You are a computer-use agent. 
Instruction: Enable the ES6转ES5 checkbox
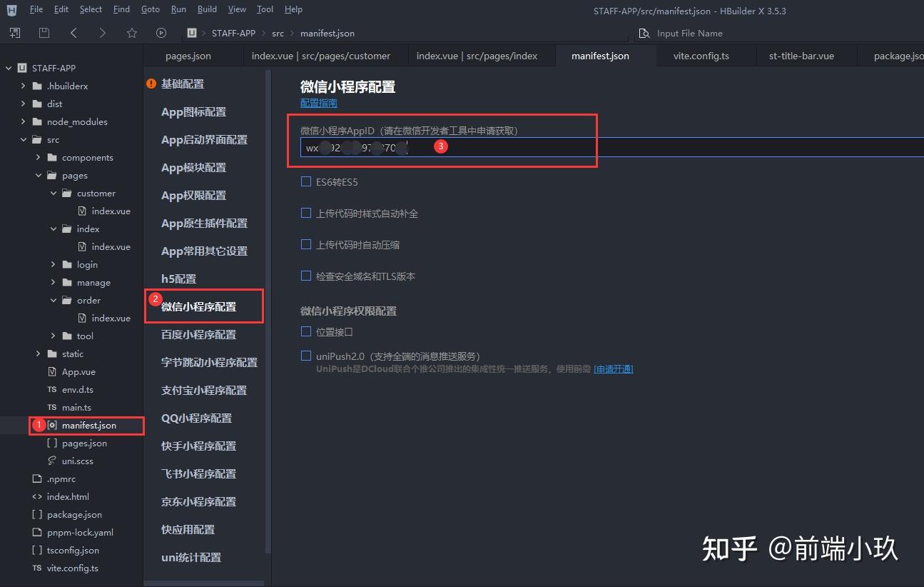pos(306,182)
